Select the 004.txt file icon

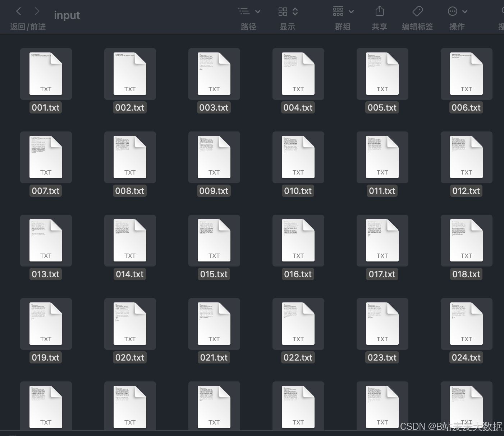(298, 74)
